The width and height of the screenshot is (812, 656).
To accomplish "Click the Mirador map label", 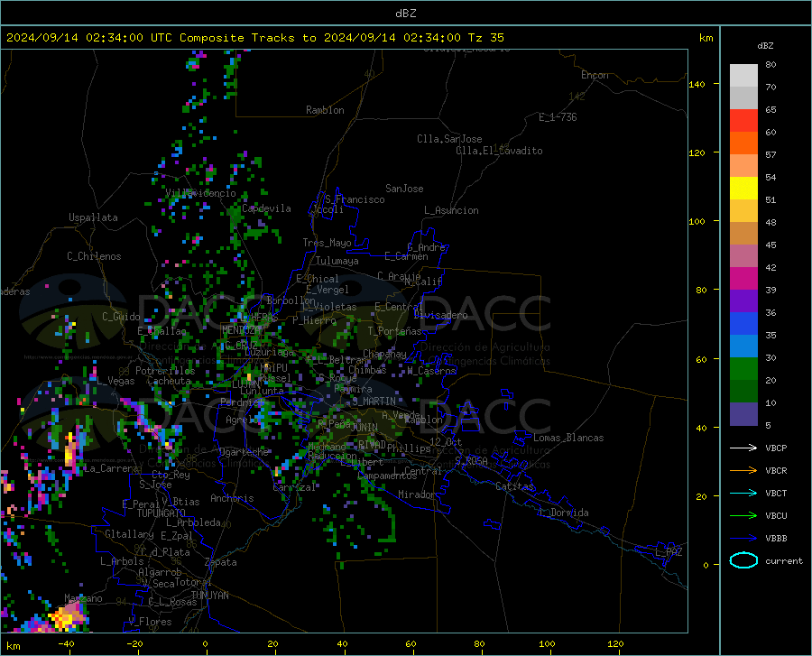I will [x=416, y=494].
